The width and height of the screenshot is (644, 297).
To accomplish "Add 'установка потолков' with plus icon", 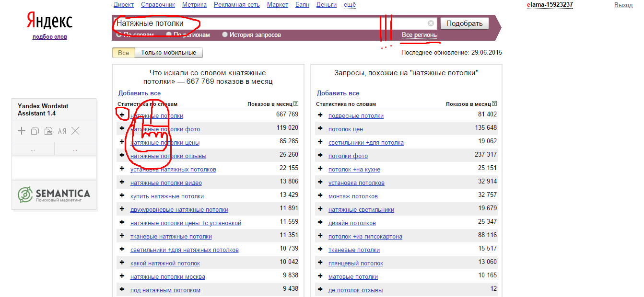I will tap(320, 183).
